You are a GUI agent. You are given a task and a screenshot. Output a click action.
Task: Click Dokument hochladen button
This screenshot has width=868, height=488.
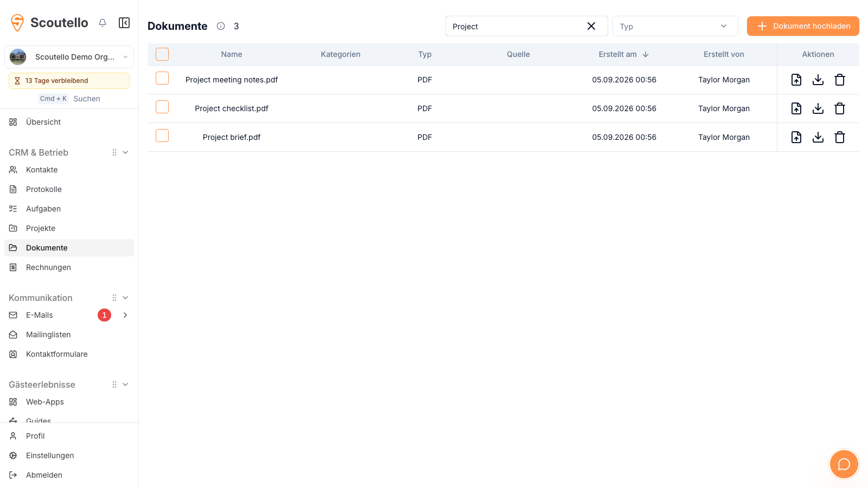point(803,26)
